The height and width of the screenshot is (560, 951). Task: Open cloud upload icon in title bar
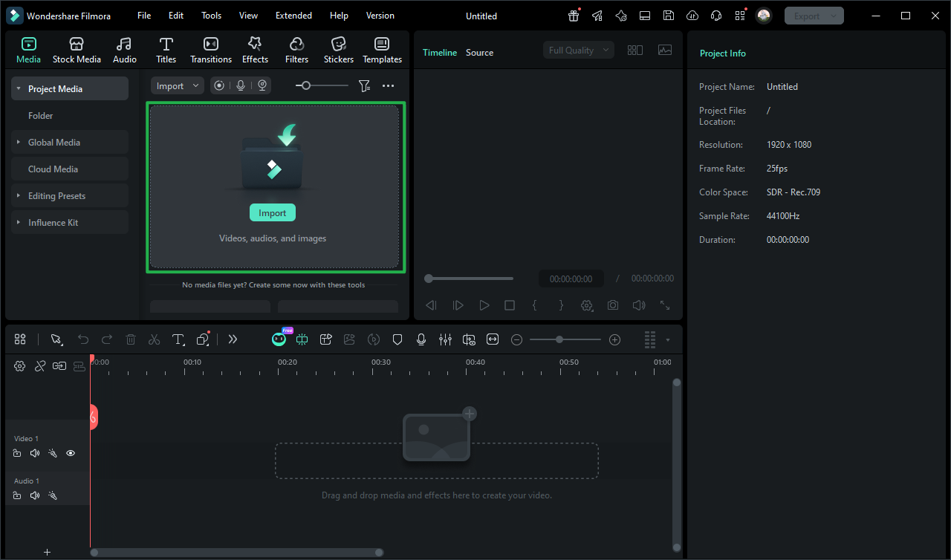click(x=692, y=16)
